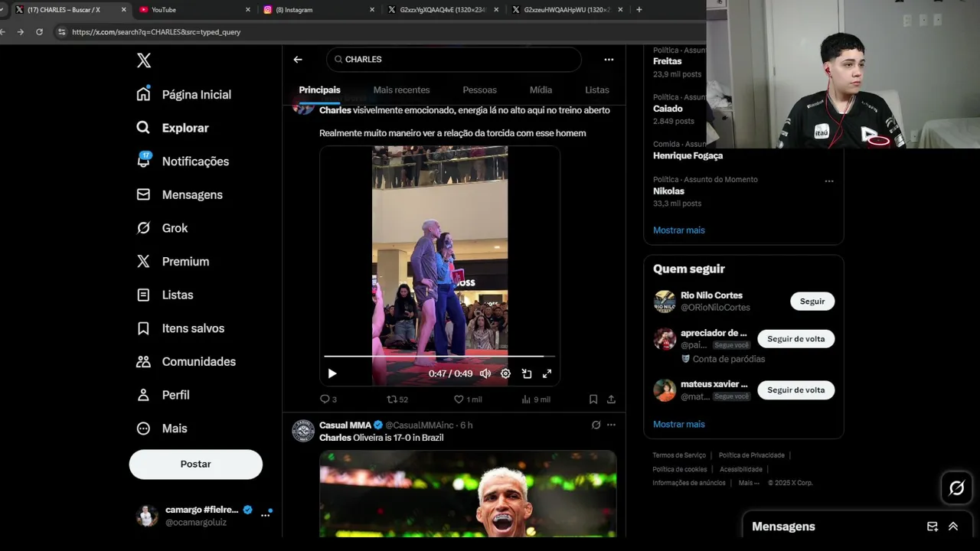Compose new message in Mensagens drawer

pyautogui.click(x=933, y=527)
